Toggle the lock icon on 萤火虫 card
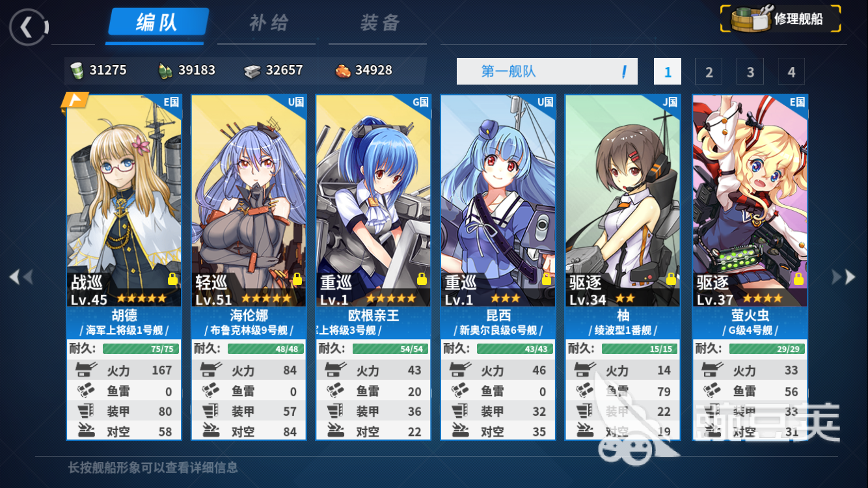 pos(798,279)
